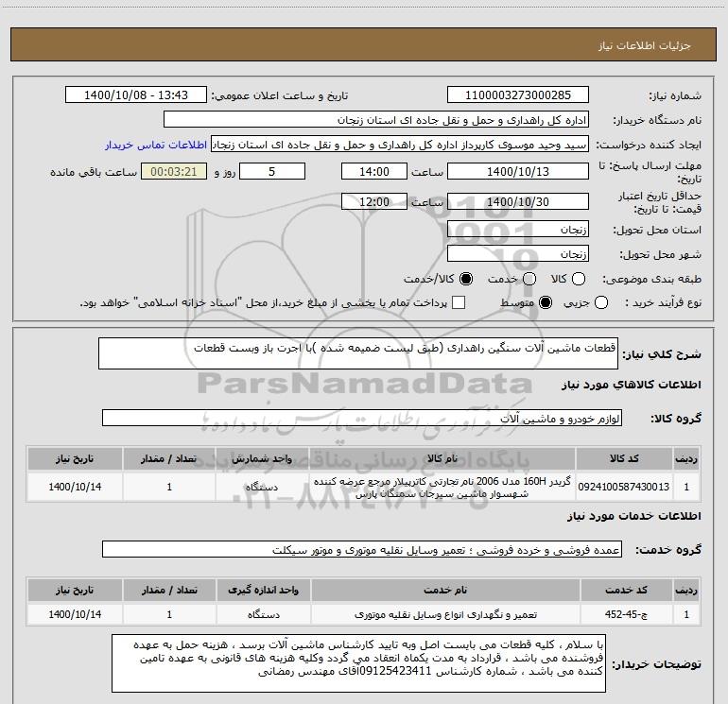
Task: Click the goods code 0924100587430013
Action: click(624, 487)
